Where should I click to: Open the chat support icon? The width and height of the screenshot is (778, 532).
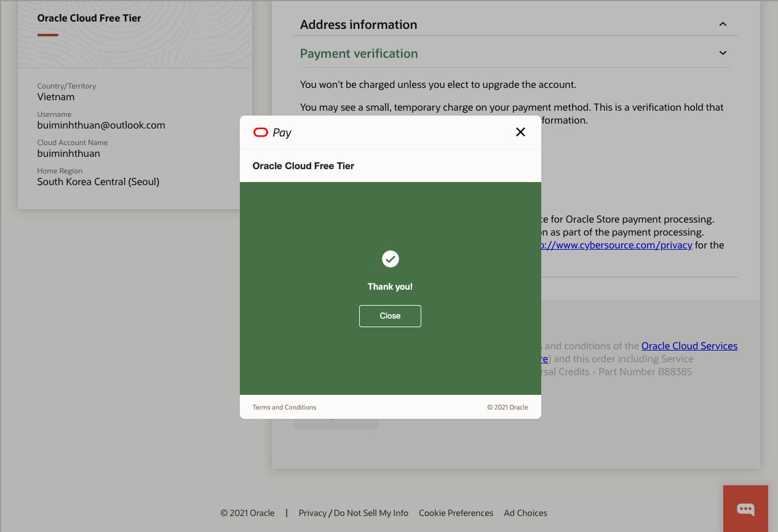pyautogui.click(x=745, y=509)
